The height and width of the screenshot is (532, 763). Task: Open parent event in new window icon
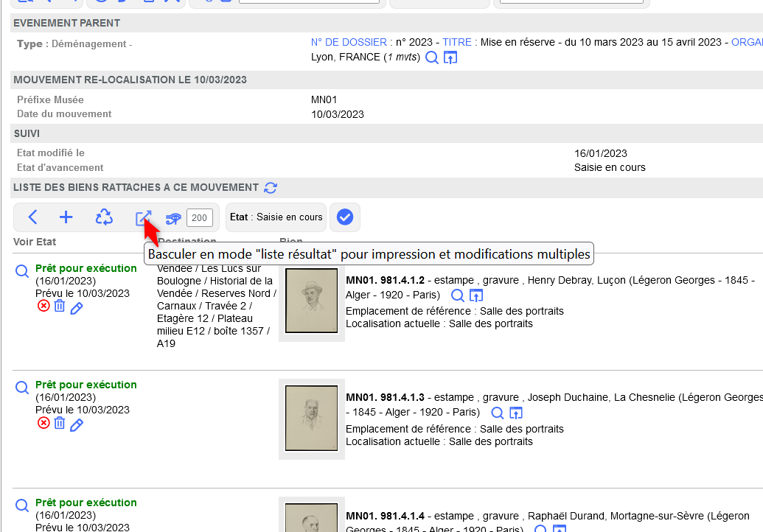[x=450, y=57]
